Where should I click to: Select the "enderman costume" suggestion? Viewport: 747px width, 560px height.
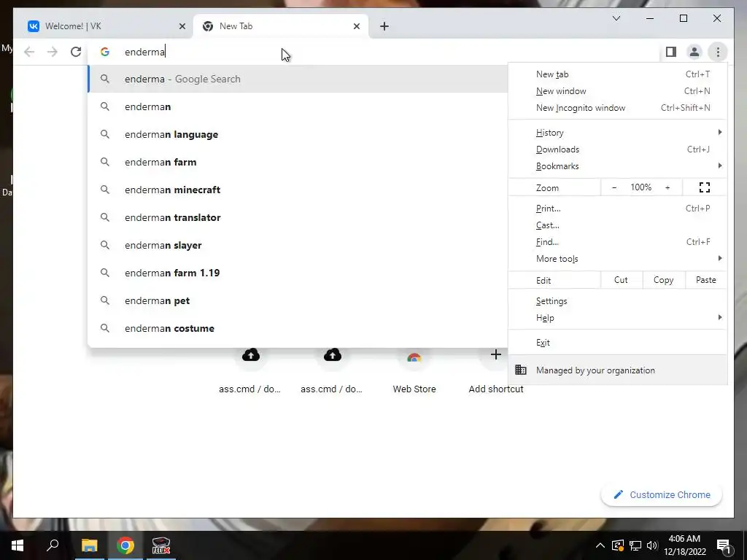coord(298,328)
